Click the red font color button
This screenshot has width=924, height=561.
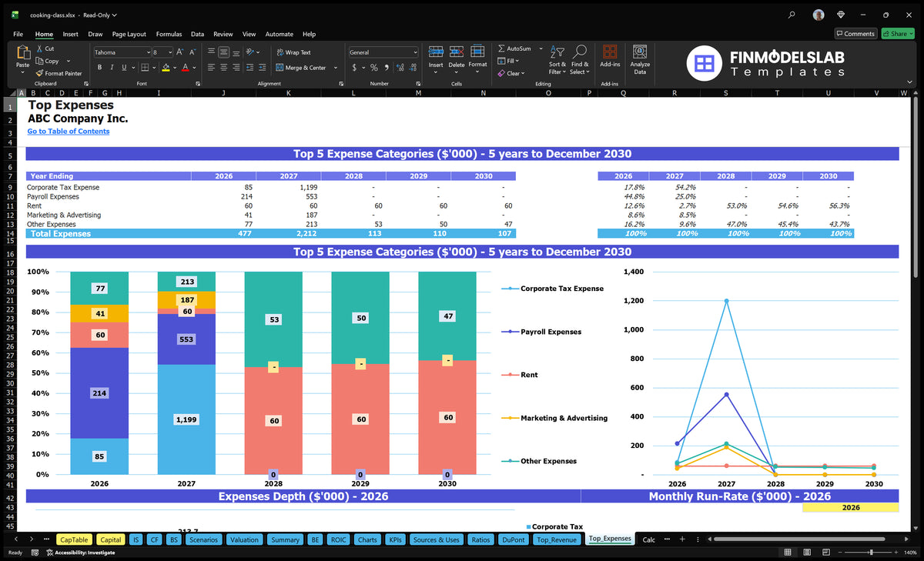[x=186, y=68]
